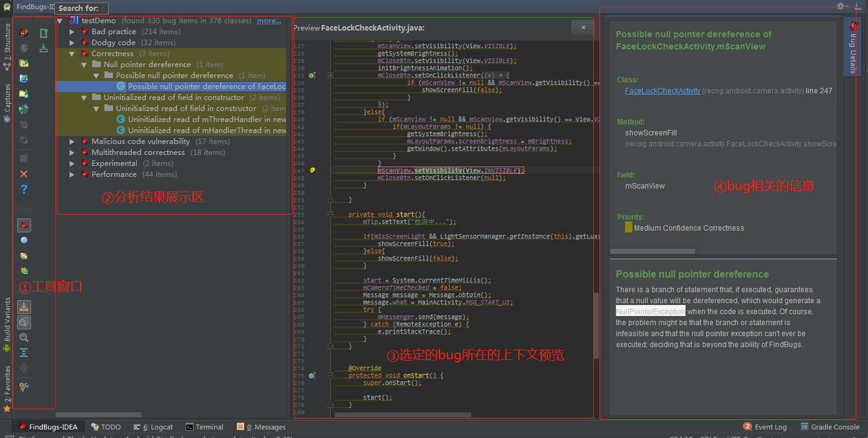Image resolution: width=868 pixels, height=438 pixels.
Task: Click the FaceLockCheckActivity class link
Action: [x=662, y=91]
